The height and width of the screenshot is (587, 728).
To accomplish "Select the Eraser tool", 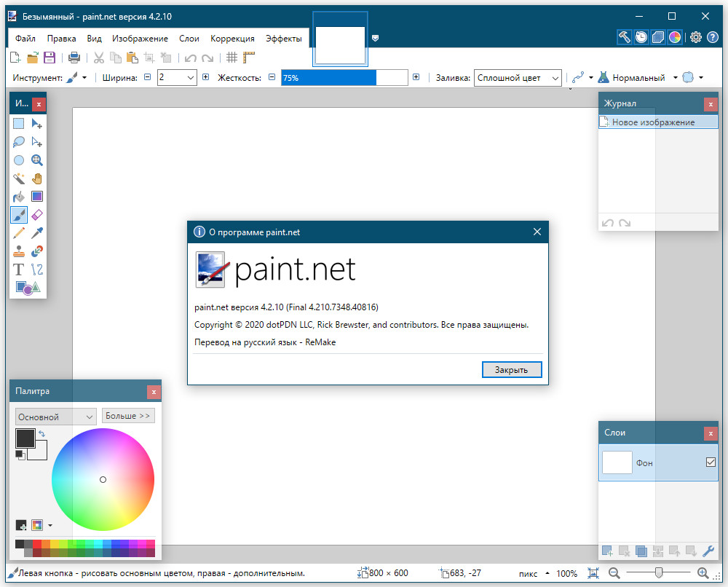I will pos(36,214).
